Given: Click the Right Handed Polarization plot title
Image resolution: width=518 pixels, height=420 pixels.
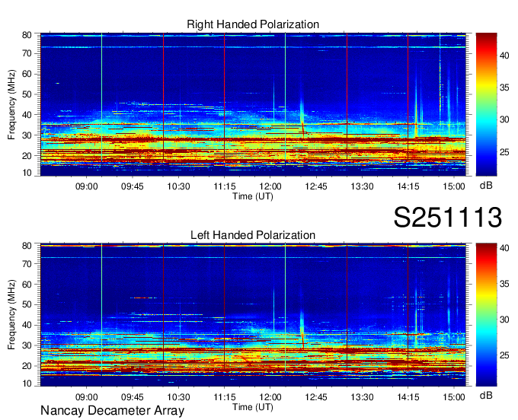Looking at the screenshot, I should [x=253, y=25].
